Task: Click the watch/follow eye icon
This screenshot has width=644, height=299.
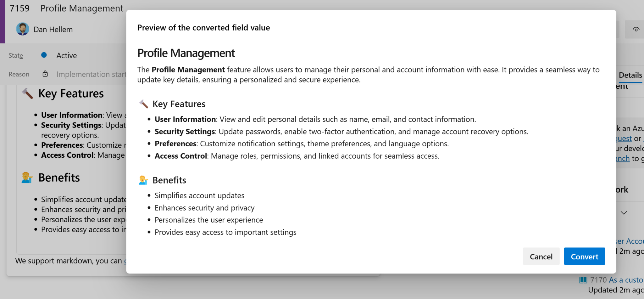Action: coord(636,29)
